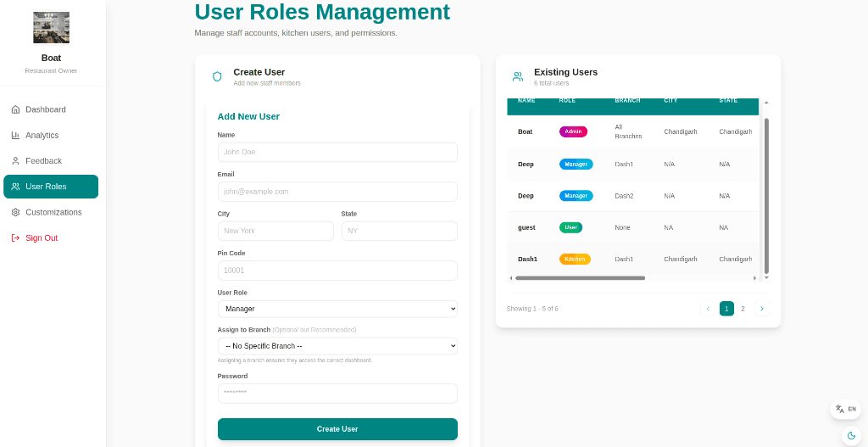Click the Dash2 branch cell
This screenshot has height=447, width=868.
(625, 196)
